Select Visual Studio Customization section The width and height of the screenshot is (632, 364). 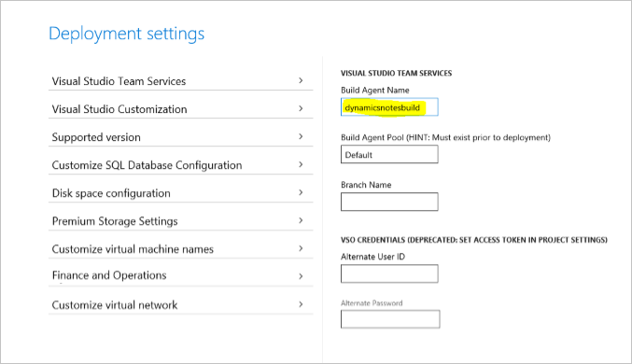[x=180, y=109]
